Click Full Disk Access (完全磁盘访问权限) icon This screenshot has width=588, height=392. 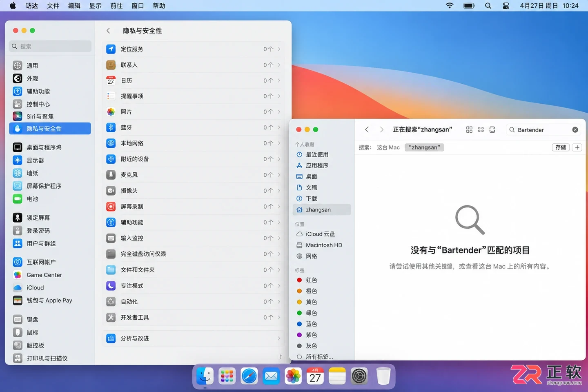[x=111, y=254]
